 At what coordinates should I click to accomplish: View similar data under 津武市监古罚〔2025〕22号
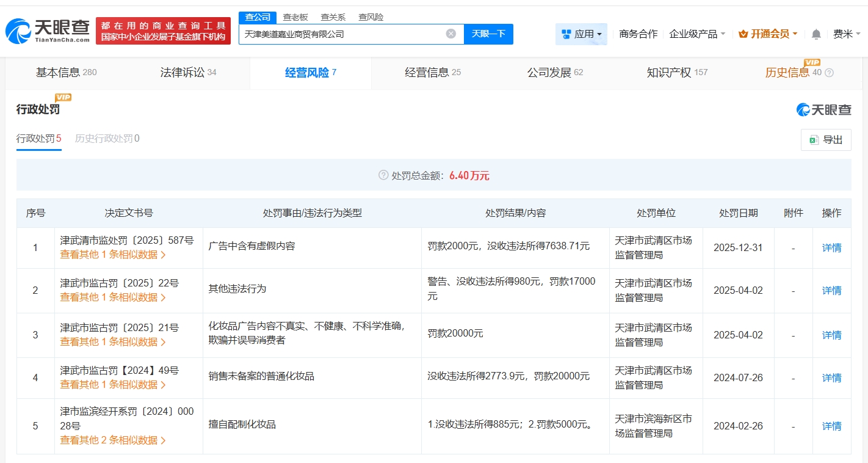tap(113, 297)
